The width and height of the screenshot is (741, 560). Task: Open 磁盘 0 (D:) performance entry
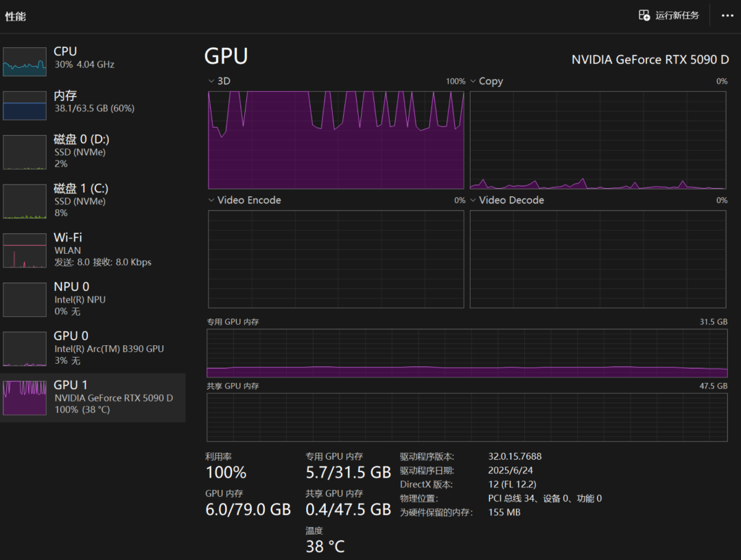93,152
